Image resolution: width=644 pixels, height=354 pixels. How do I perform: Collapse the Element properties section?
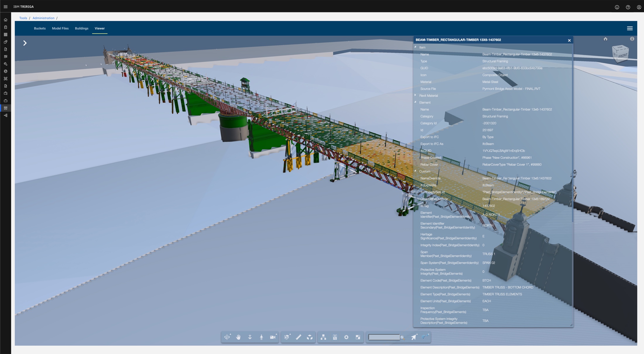[415, 102]
